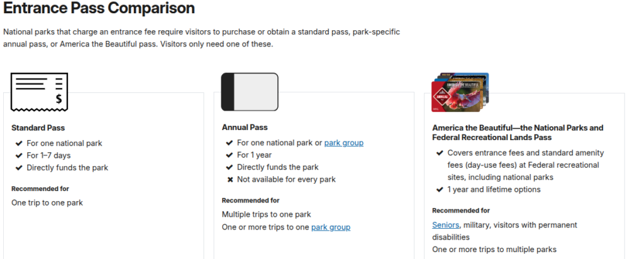The image size is (644, 259).
Task: Click the X mark beside "Not available for every park"
Action: (x=229, y=179)
